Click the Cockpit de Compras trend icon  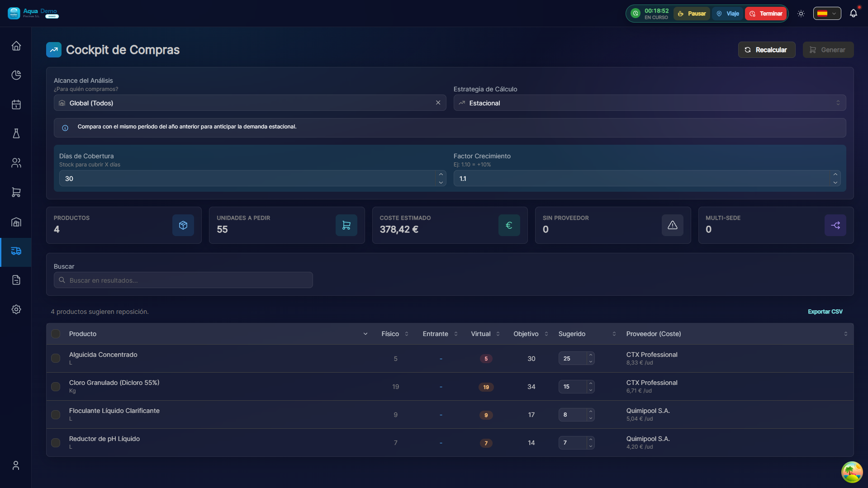[54, 50]
